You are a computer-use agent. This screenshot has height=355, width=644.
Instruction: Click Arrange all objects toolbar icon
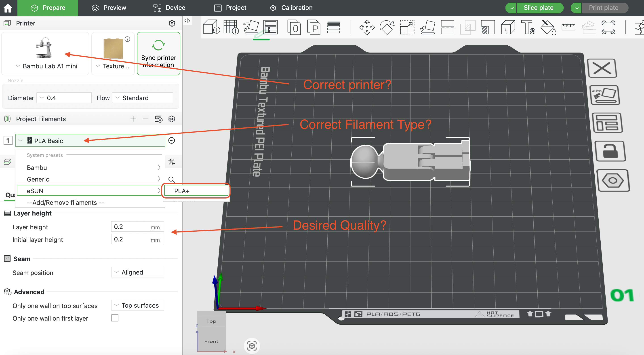[x=271, y=27]
